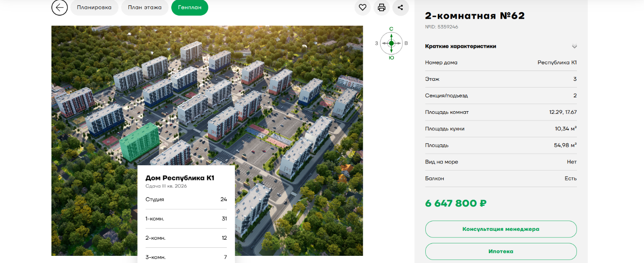
Task: Click the east 'В' compass marker
Action: point(406,43)
